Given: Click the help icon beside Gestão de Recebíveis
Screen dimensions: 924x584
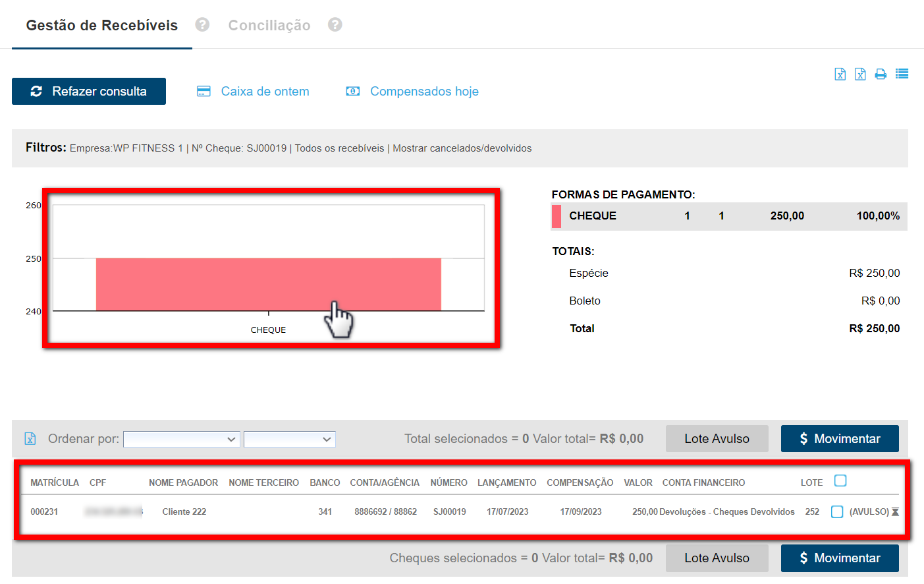Looking at the screenshot, I should [202, 24].
